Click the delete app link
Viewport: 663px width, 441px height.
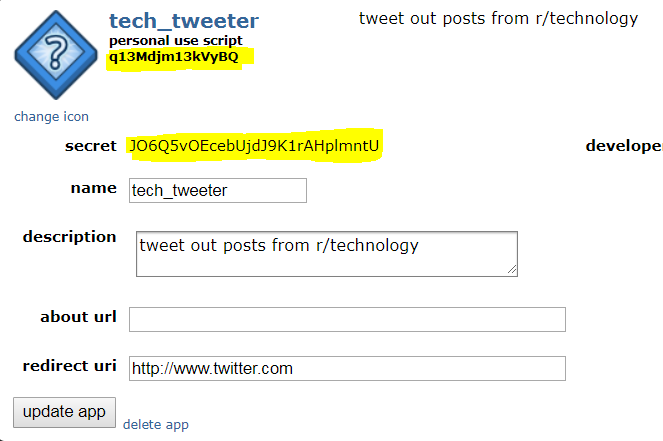pos(155,425)
